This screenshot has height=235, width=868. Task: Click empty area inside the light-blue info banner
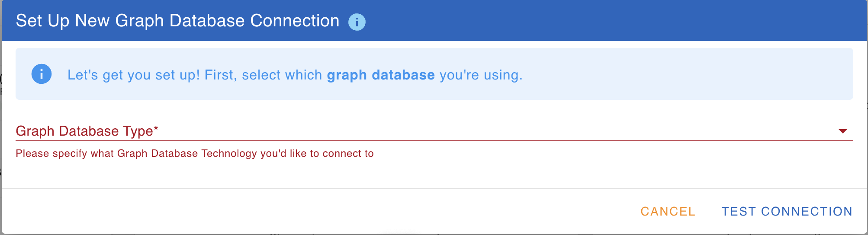[692, 74]
